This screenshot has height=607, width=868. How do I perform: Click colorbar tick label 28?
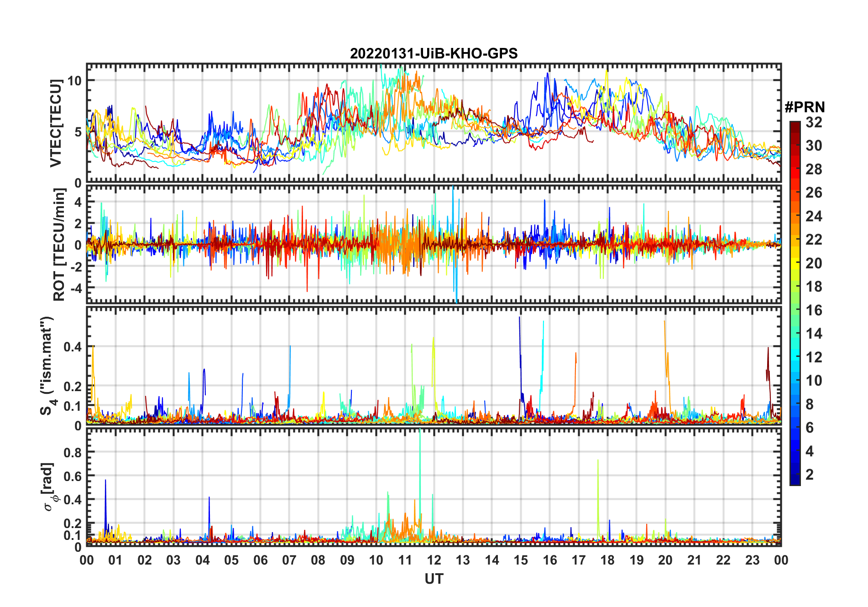click(x=814, y=169)
